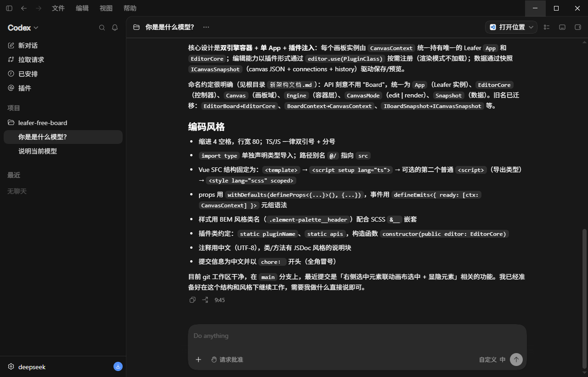Click the 打开位置 button
Screen dimensions: 588x377
507,27
